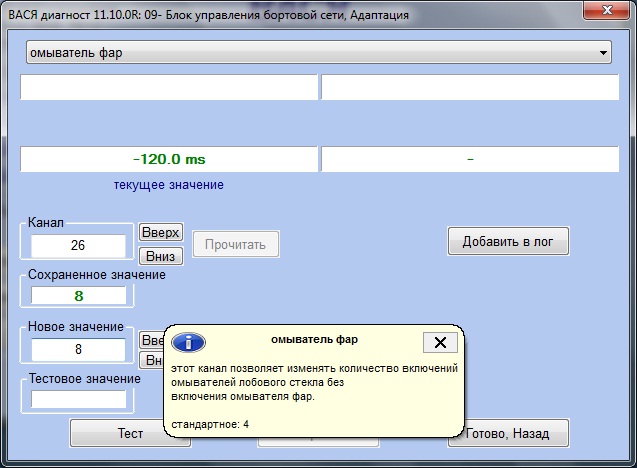Click the Вниз button next to Канал

click(161, 256)
